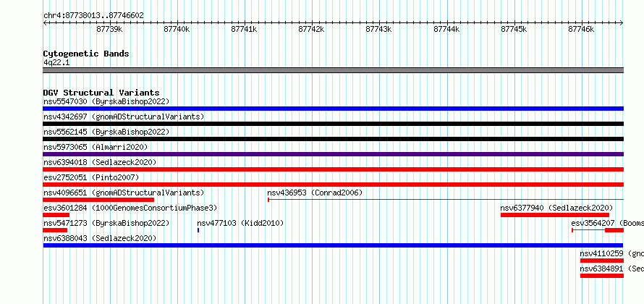The height and width of the screenshot is (304, 644).
Task: Select the red nsv6377940 variant bar
Action: (555, 215)
